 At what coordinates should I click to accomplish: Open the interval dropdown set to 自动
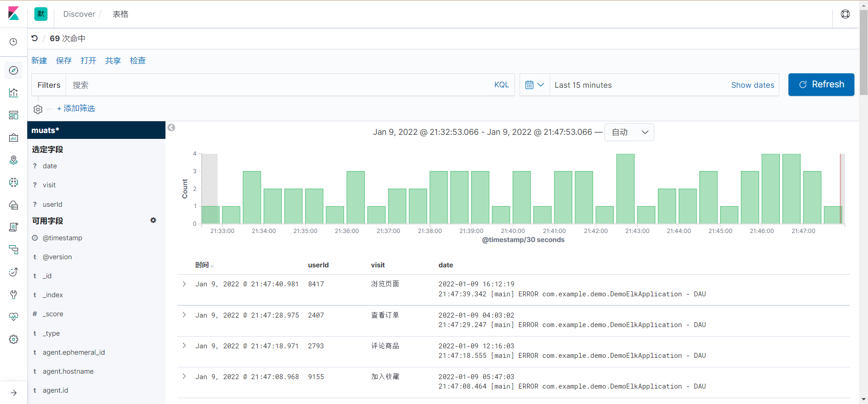click(x=629, y=132)
